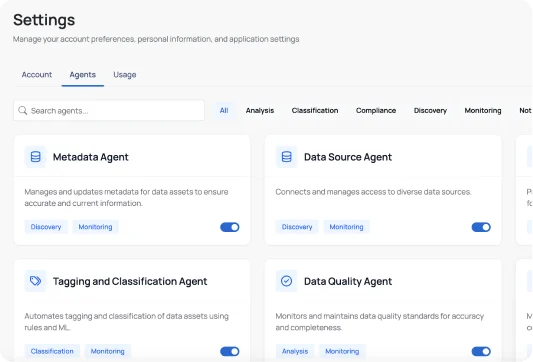Viewport: 533px width, 362px height.
Task: Select the All filter
Action: click(x=224, y=110)
